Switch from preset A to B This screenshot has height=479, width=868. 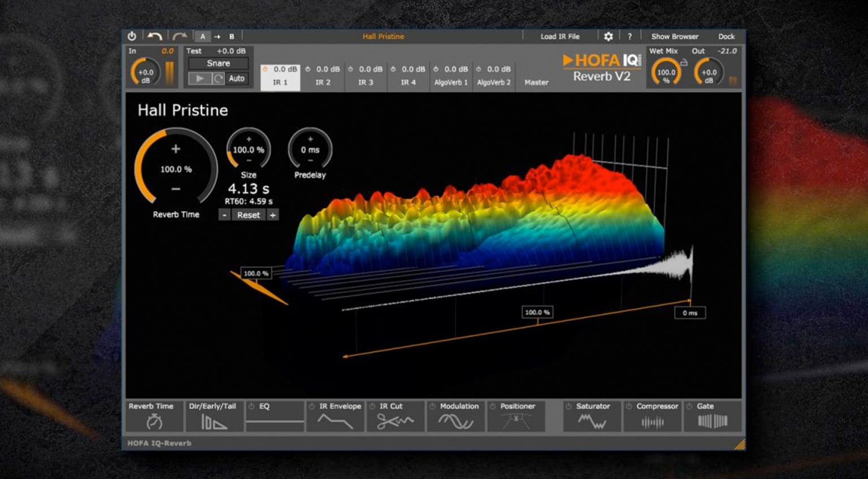pos(232,36)
